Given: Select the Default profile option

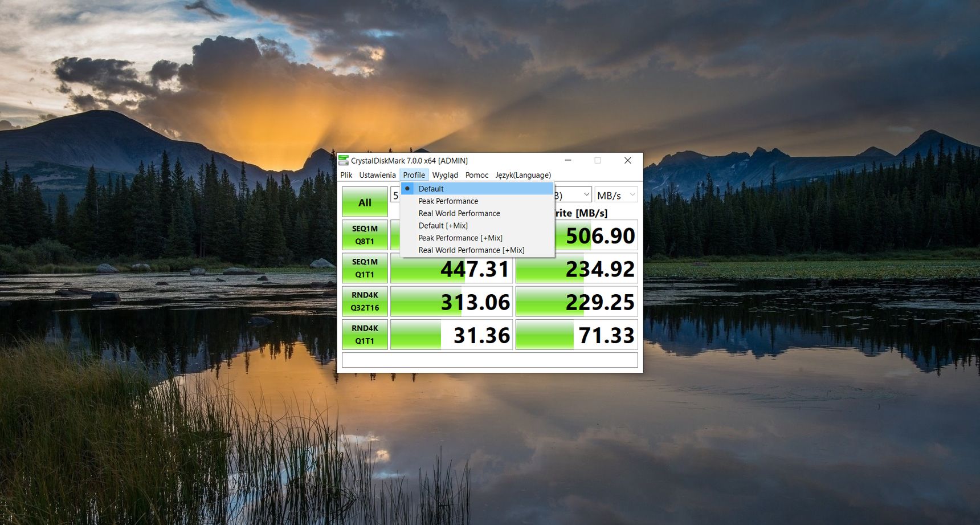Looking at the screenshot, I should [x=477, y=189].
